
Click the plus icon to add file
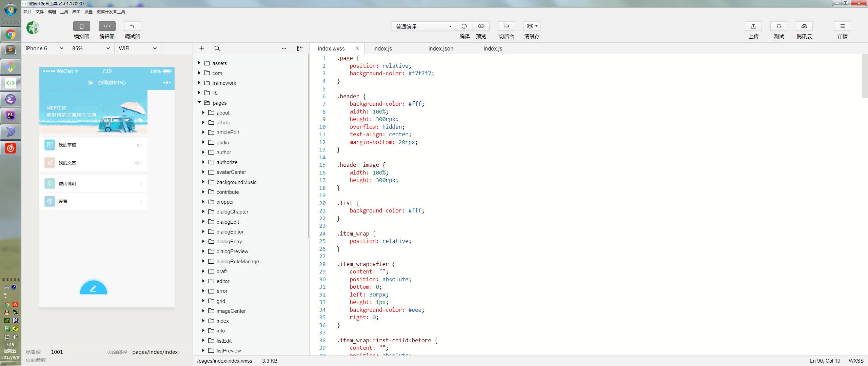202,48
